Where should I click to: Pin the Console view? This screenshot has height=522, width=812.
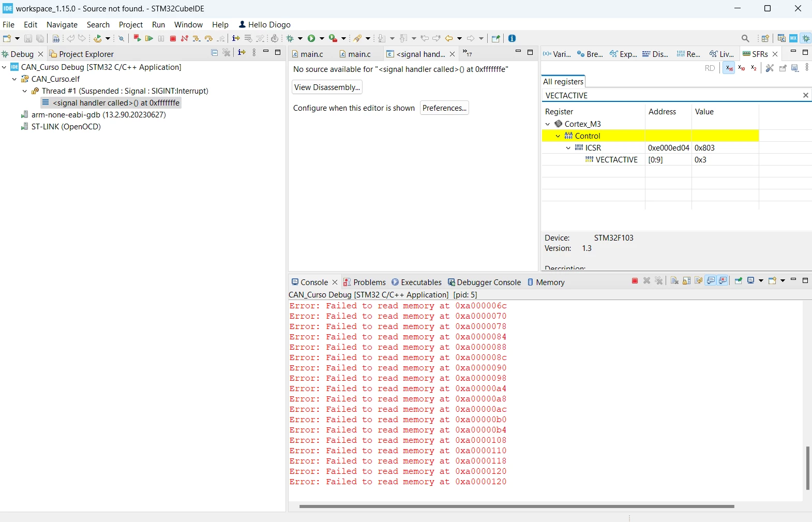738,280
